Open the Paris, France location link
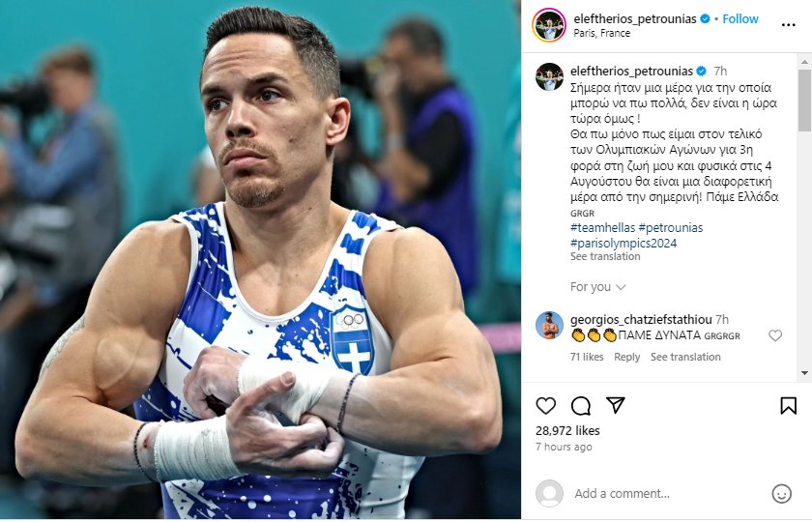 click(601, 33)
